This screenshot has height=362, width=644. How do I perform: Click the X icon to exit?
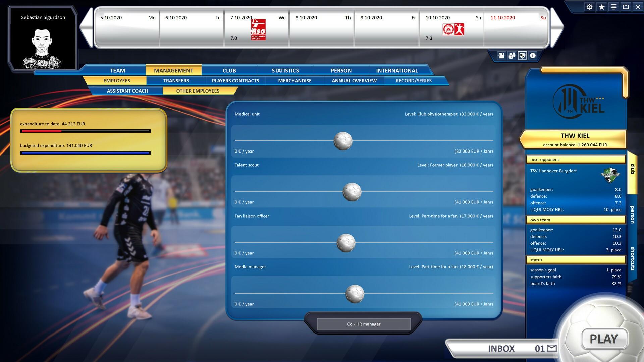638,7
